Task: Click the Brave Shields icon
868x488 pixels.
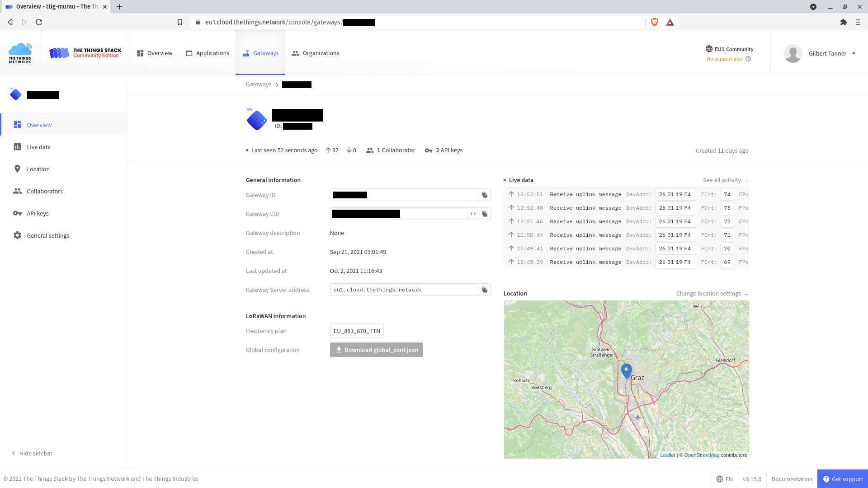Action: click(654, 22)
